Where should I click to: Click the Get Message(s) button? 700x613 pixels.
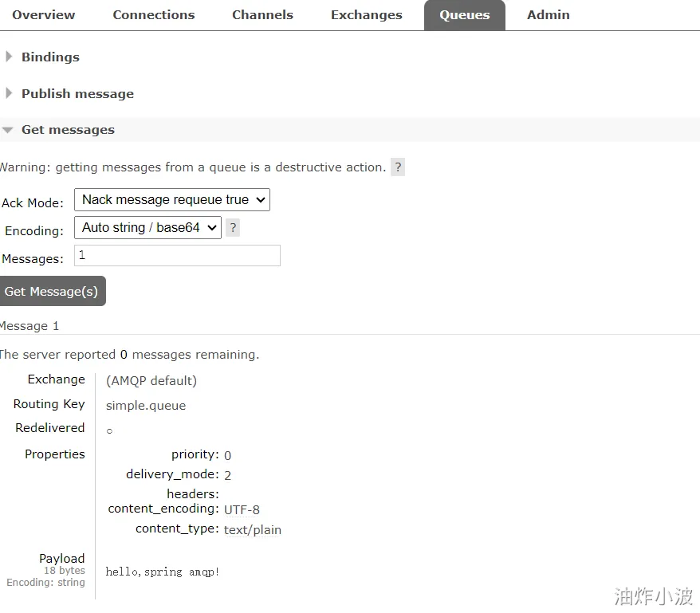(x=51, y=291)
